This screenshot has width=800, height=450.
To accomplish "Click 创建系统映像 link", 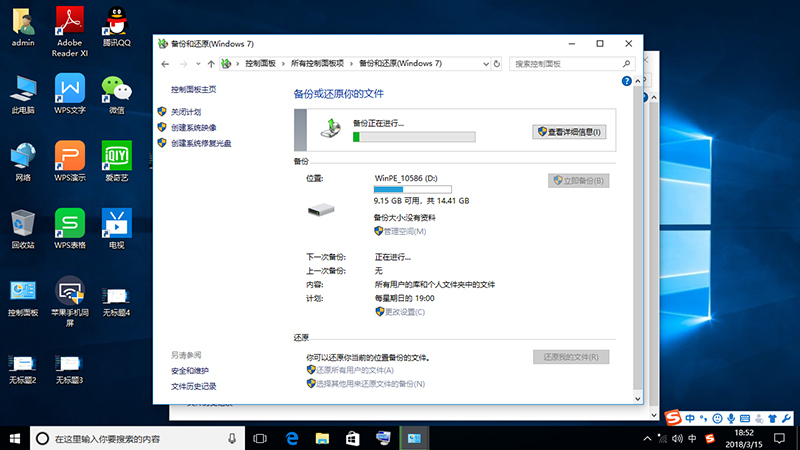I will coord(193,128).
